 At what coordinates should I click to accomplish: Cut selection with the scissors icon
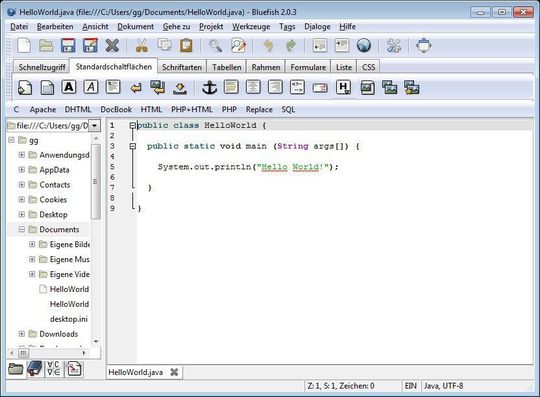[142, 45]
